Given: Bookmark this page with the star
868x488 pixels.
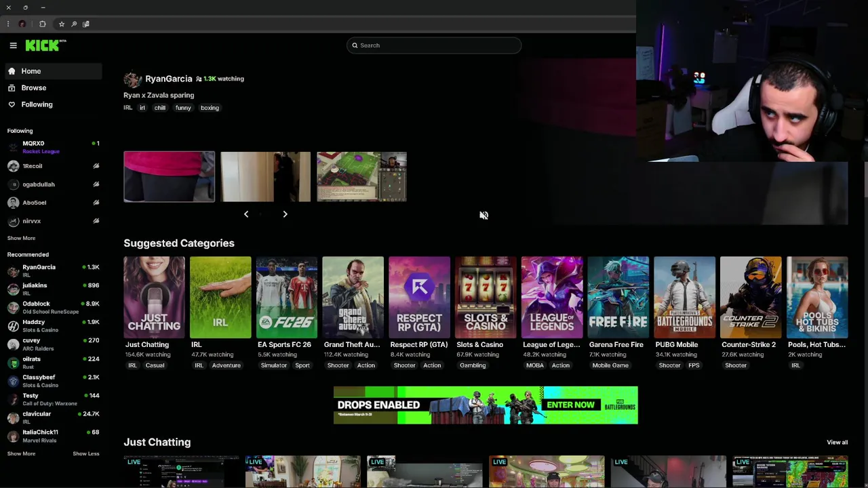Looking at the screenshot, I should pos(62,24).
